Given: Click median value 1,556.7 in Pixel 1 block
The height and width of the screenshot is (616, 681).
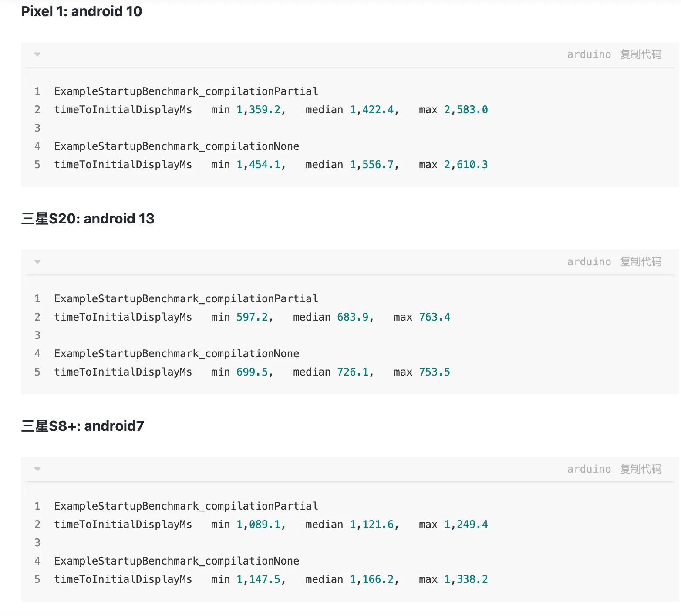Looking at the screenshot, I should pos(371,165).
